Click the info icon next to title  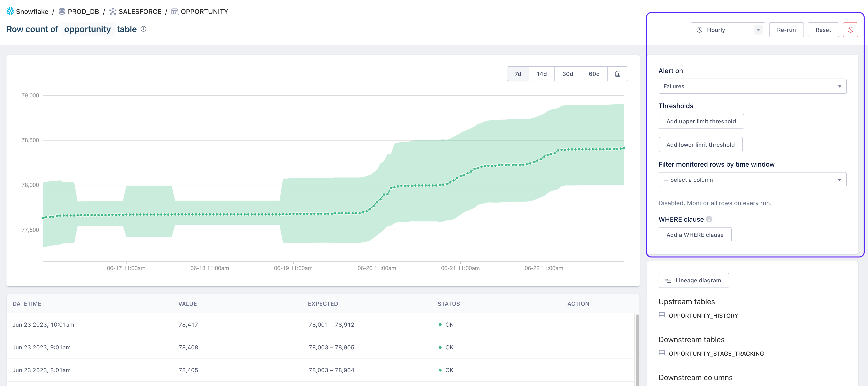pyautogui.click(x=144, y=29)
